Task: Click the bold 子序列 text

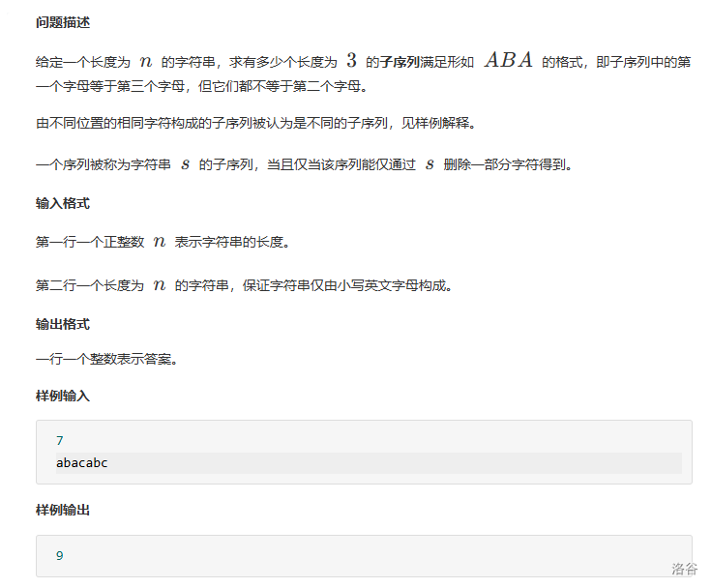Action: click(400, 62)
